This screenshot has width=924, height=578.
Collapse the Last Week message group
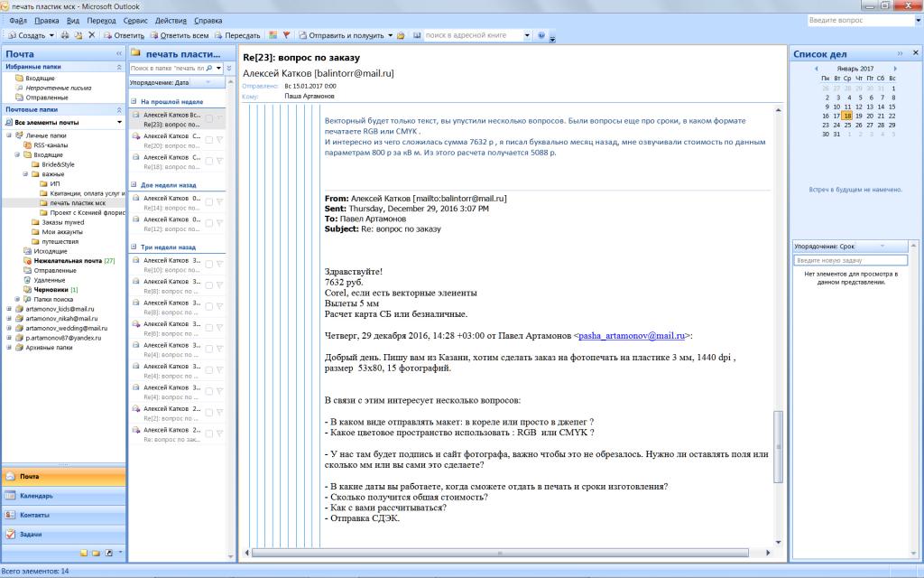tap(134, 101)
